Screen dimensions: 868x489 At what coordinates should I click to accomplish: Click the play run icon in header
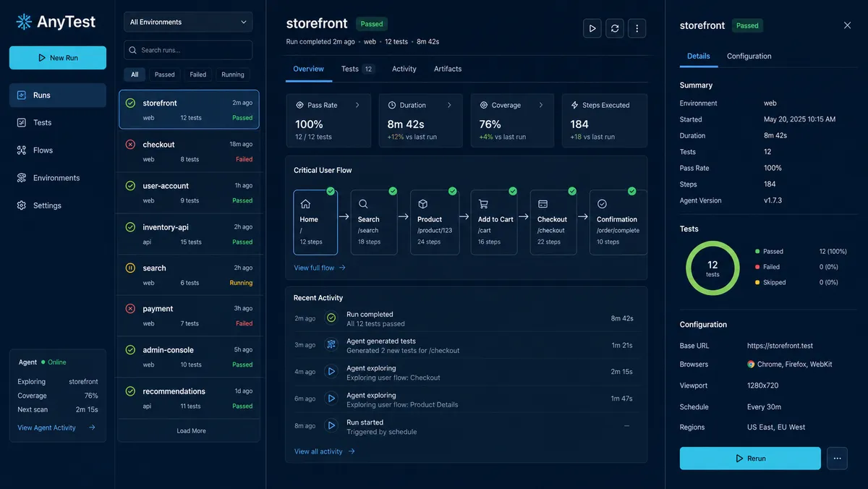click(x=592, y=28)
